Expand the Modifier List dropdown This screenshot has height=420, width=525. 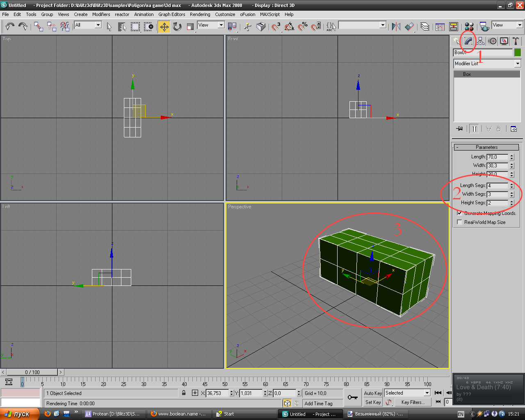pos(517,64)
